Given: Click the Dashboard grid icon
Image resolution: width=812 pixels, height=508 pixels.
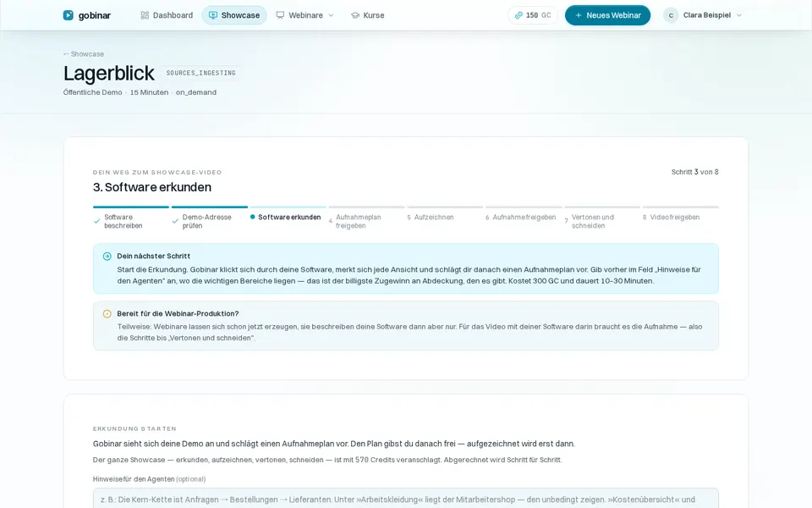Looking at the screenshot, I should (145, 15).
